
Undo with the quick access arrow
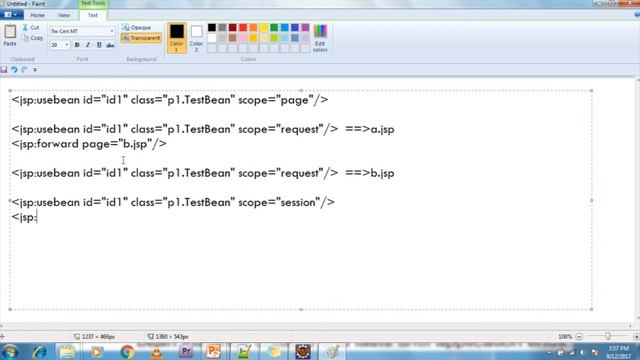point(14,69)
